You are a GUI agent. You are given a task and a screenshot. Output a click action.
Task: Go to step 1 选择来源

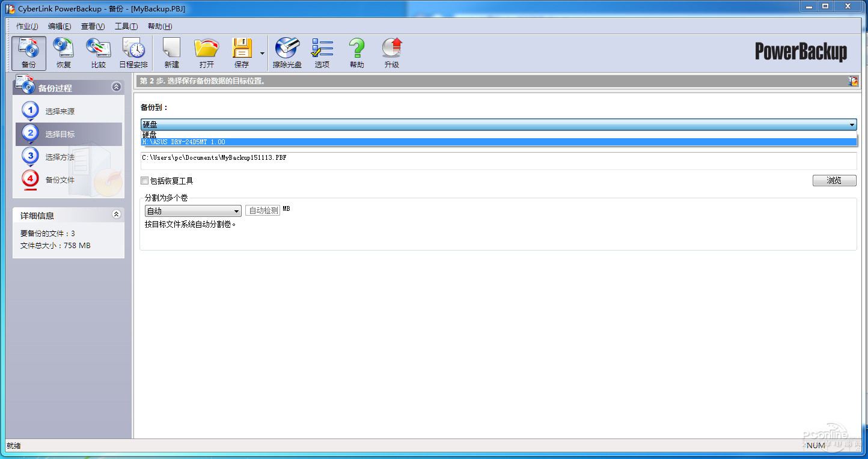(x=60, y=111)
